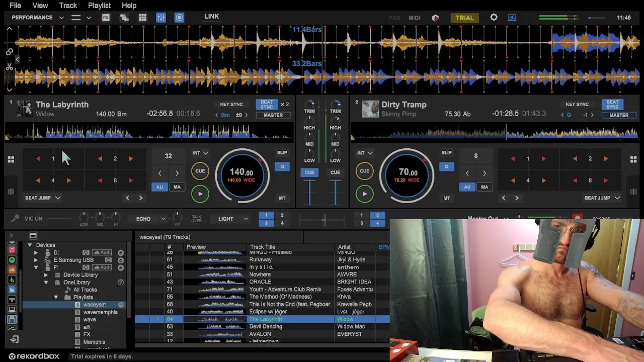
Task: Toggle the mixer panel icon
Action: pos(161,18)
